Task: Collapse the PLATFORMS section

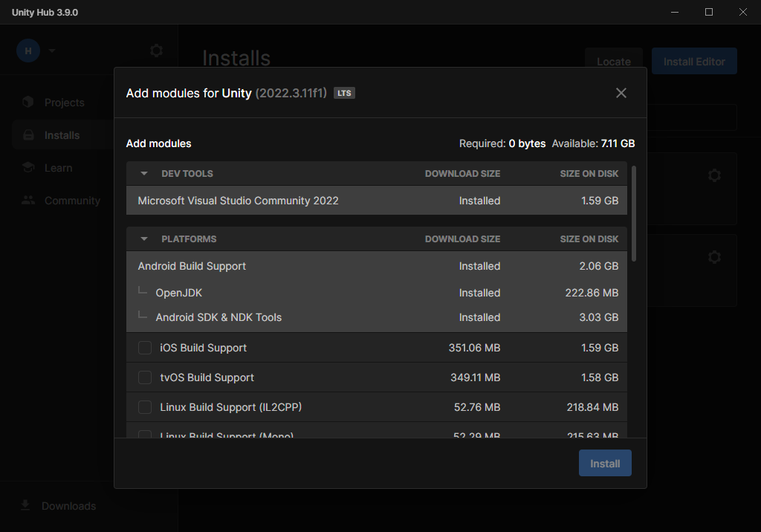Action: coord(143,239)
